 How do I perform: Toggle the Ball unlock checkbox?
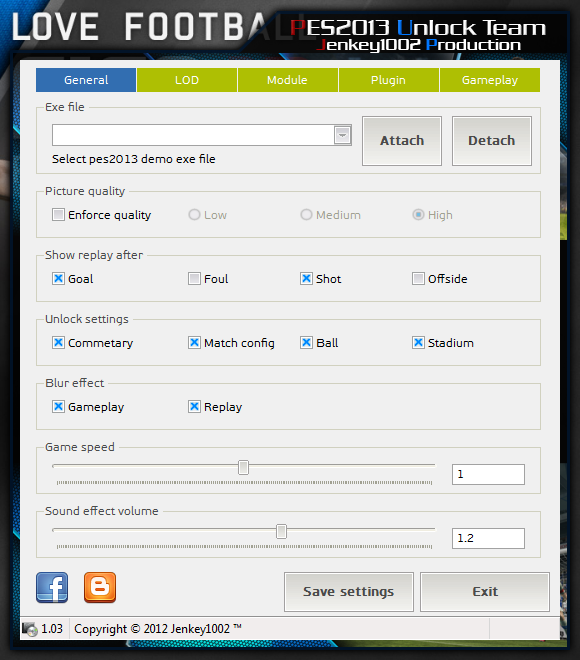pyautogui.click(x=306, y=343)
